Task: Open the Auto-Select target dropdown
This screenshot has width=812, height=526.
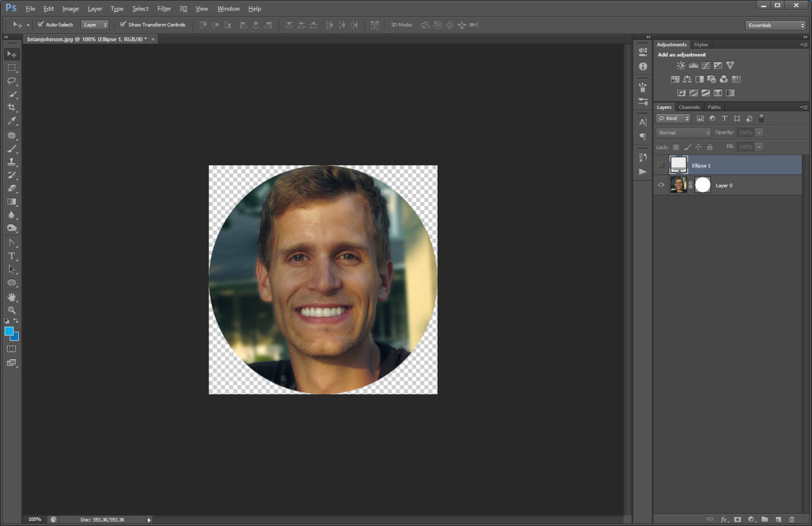Action: pos(95,25)
